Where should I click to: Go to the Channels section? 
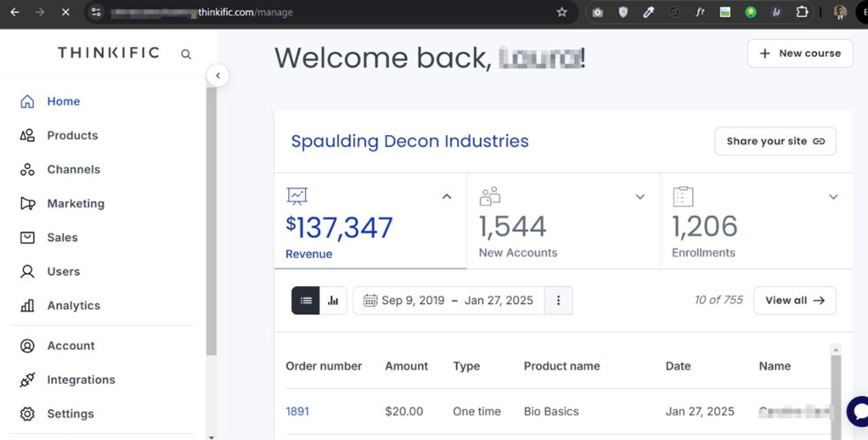(73, 169)
